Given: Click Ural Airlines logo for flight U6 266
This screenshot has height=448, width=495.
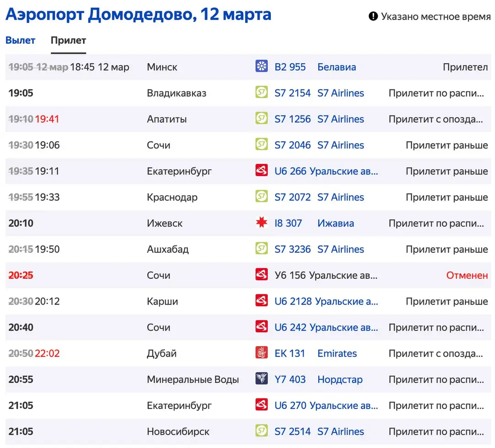Looking at the screenshot, I should coord(261,170).
